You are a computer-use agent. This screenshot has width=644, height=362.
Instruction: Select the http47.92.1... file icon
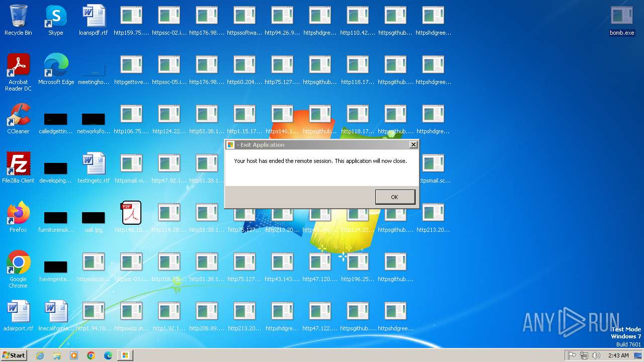[169, 168]
